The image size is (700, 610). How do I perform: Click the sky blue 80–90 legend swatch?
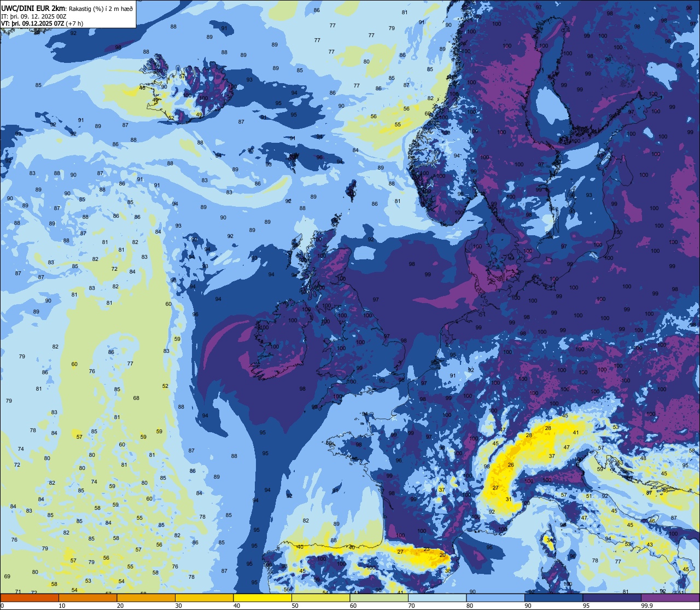click(495, 597)
